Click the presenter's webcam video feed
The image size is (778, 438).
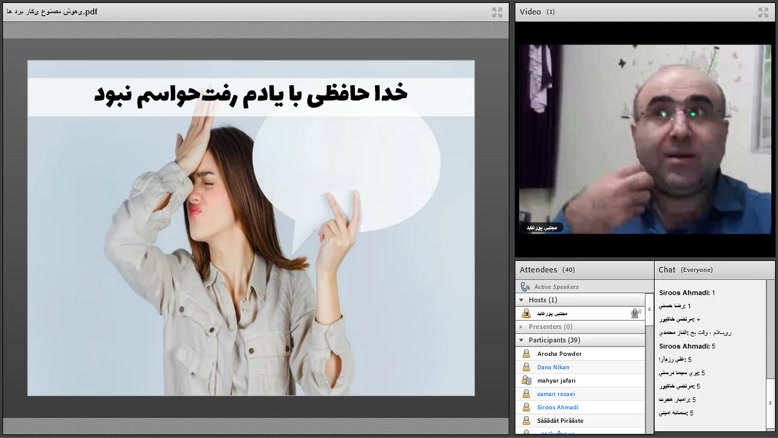pos(645,138)
